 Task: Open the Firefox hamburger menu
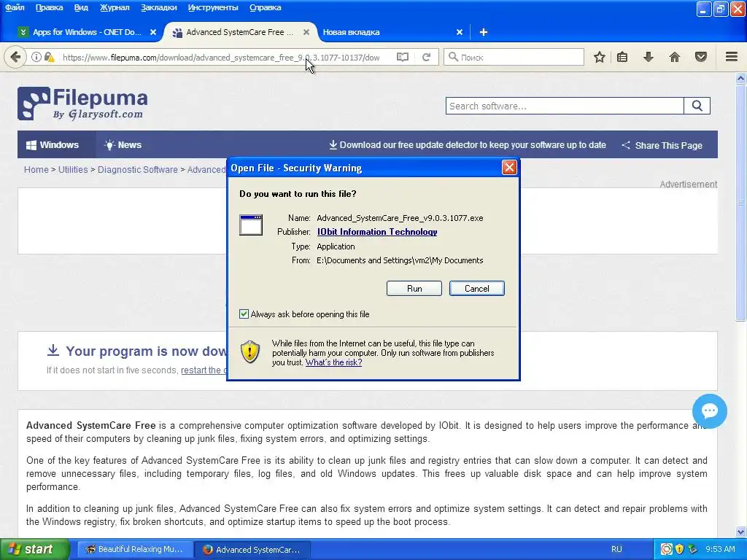click(x=732, y=57)
